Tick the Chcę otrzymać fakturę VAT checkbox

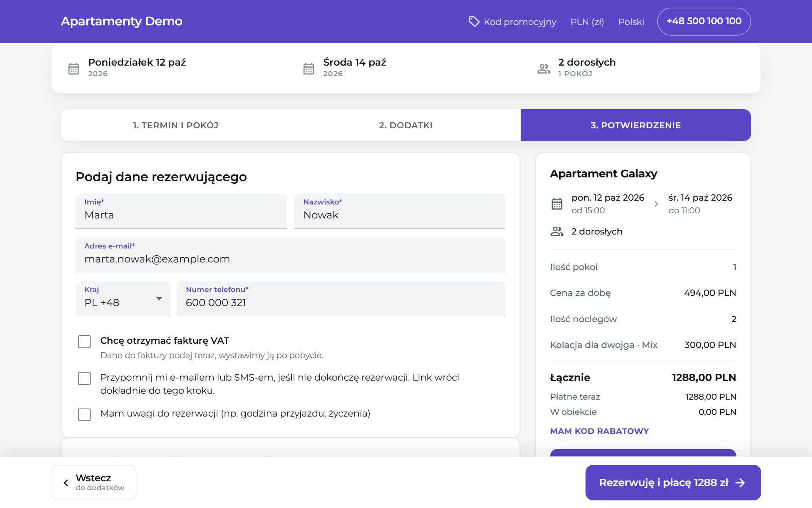(85, 342)
